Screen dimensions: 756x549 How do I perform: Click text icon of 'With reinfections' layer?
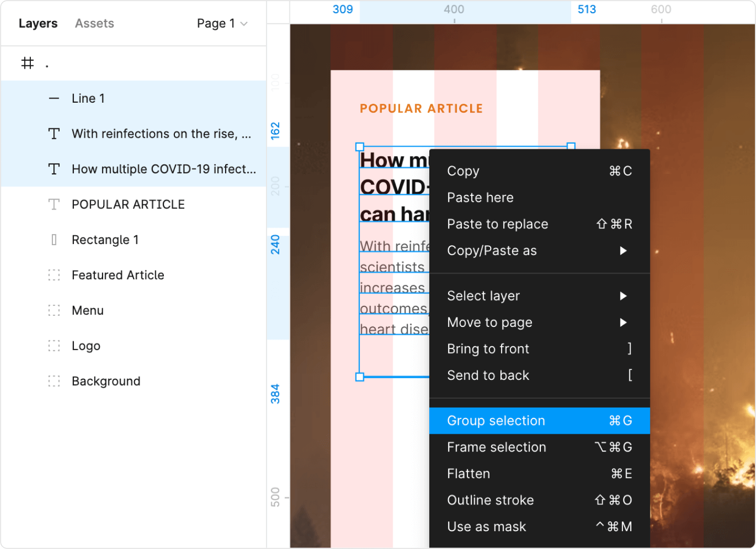54,134
